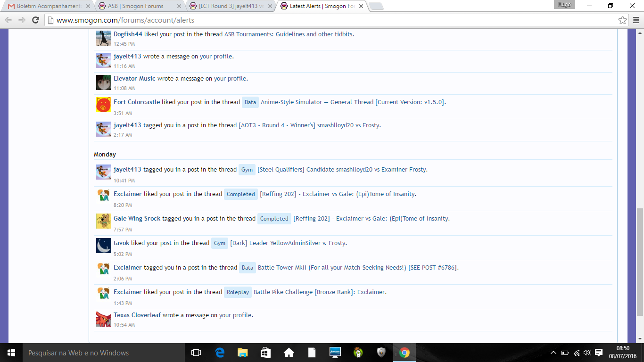644x362 pixels.
Task: Reload the page with the refresh icon
Action: [x=35, y=20]
